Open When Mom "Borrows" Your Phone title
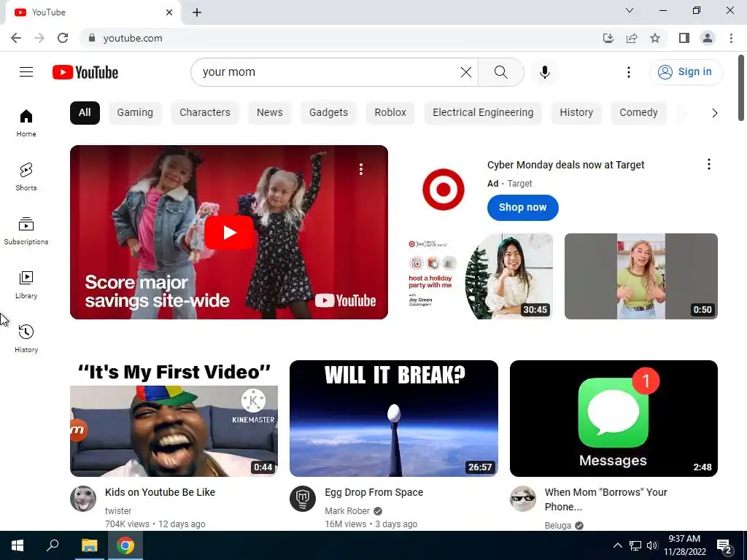 click(606, 499)
